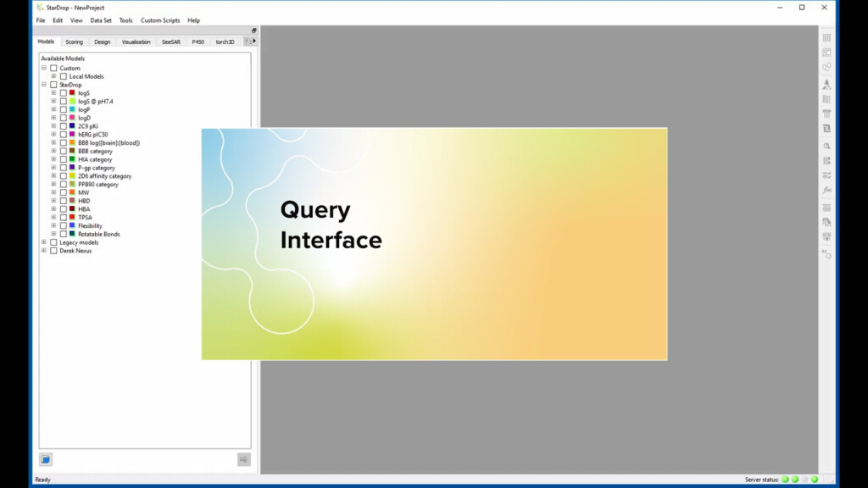The image size is (868, 488).
Task: Click the arrow icon at the panel's bottom right
Action: pyautogui.click(x=243, y=458)
